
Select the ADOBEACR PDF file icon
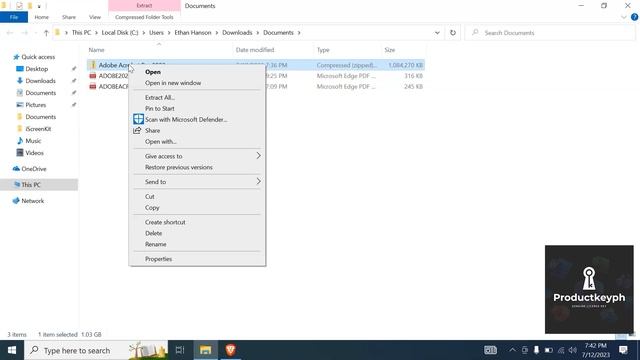tap(93, 87)
